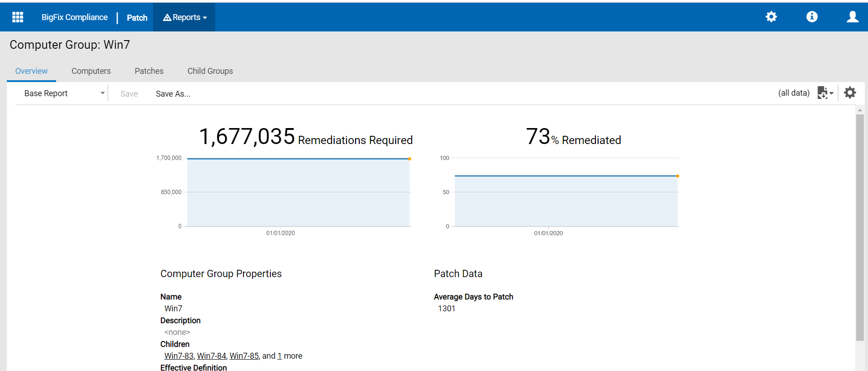Open the Win7-84 child group link
The width and height of the screenshot is (868, 371).
(x=212, y=356)
